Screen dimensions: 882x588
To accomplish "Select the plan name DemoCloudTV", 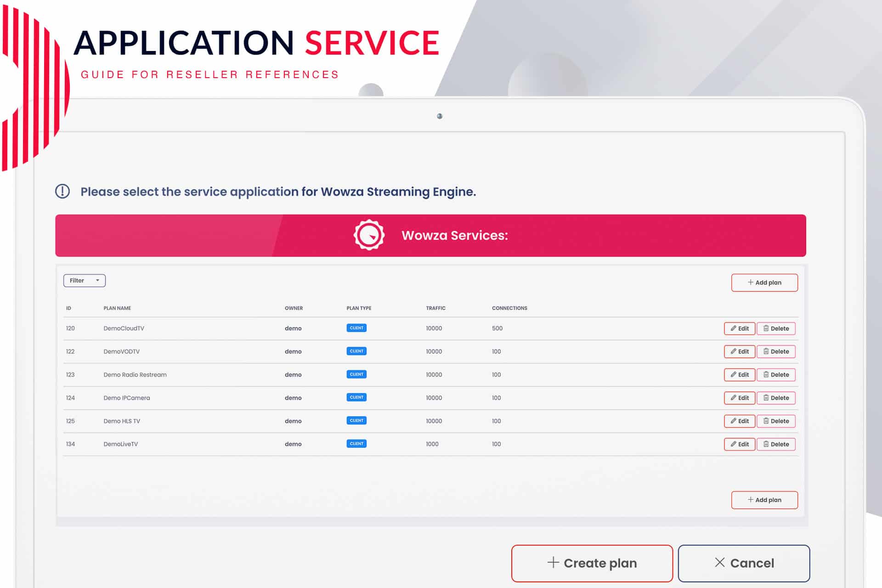I will 124,328.
